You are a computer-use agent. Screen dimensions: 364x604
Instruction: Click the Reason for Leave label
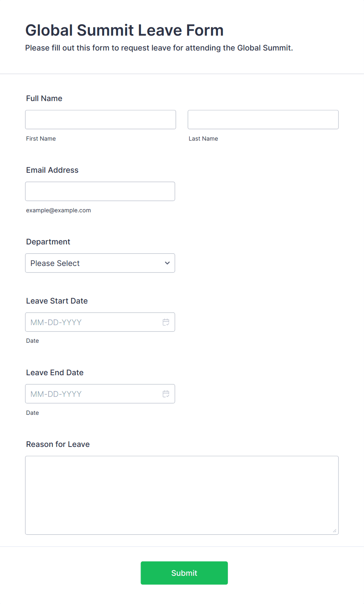(58, 444)
